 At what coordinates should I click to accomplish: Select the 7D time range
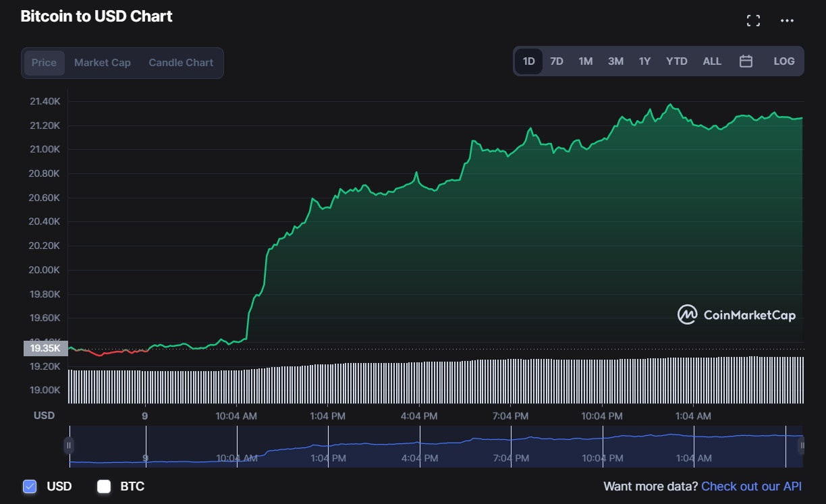point(557,61)
